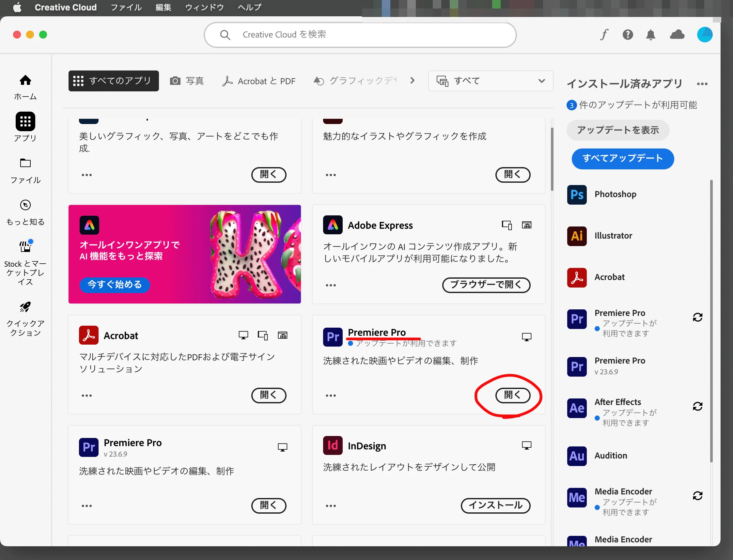Click the Update All blue button
Image resolution: width=733 pixels, height=560 pixels.
coord(622,159)
